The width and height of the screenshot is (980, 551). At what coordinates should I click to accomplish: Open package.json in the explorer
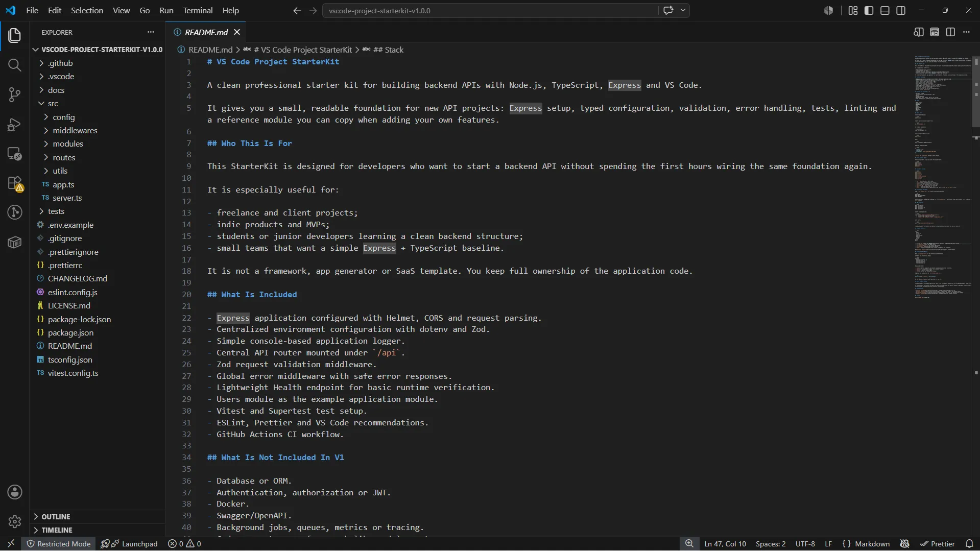(97, 332)
